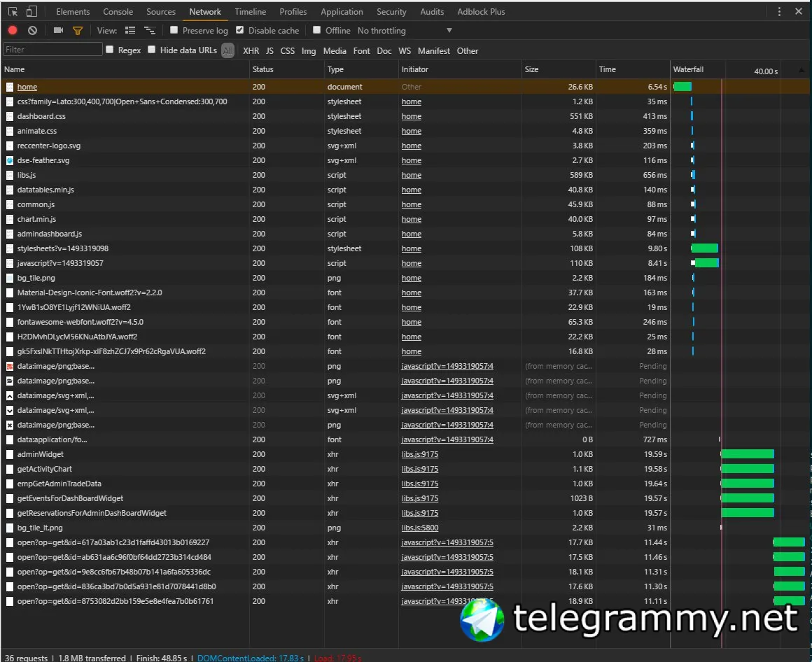Click into the Filter text field
The width and height of the screenshot is (812, 662).
tap(52, 50)
